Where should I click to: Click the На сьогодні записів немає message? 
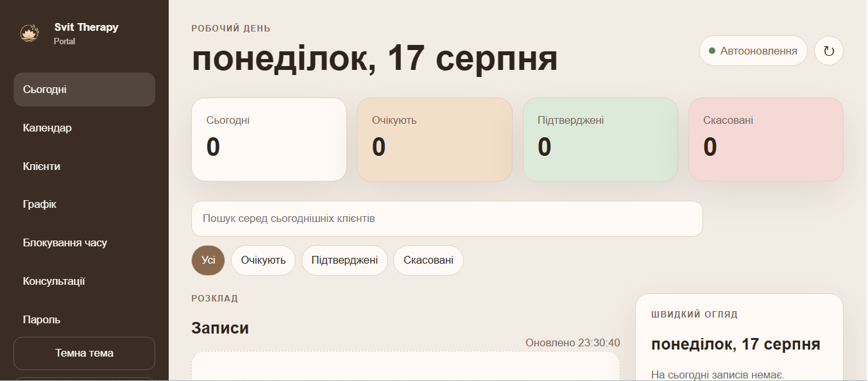[x=718, y=375]
